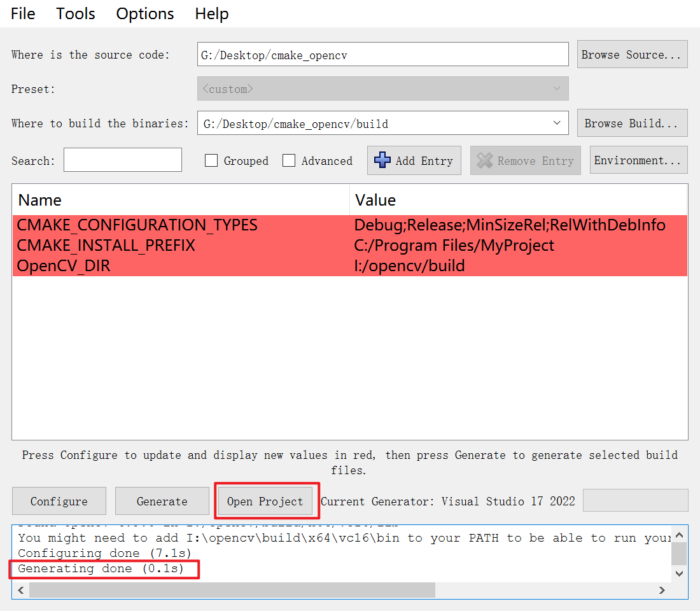700x611 pixels.
Task: Click the 'Configuring done (7.1s)' log line
Action: click(x=104, y=553)
